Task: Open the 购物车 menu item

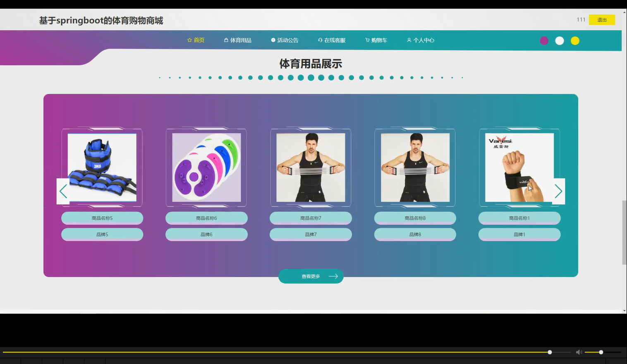Action: pyautogui.click(x=376, y=40)
